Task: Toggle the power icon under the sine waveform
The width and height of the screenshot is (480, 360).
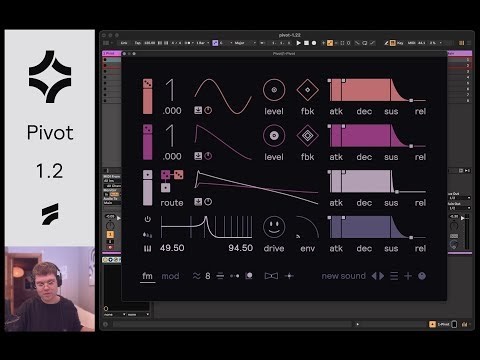Action: click(208, 110)
